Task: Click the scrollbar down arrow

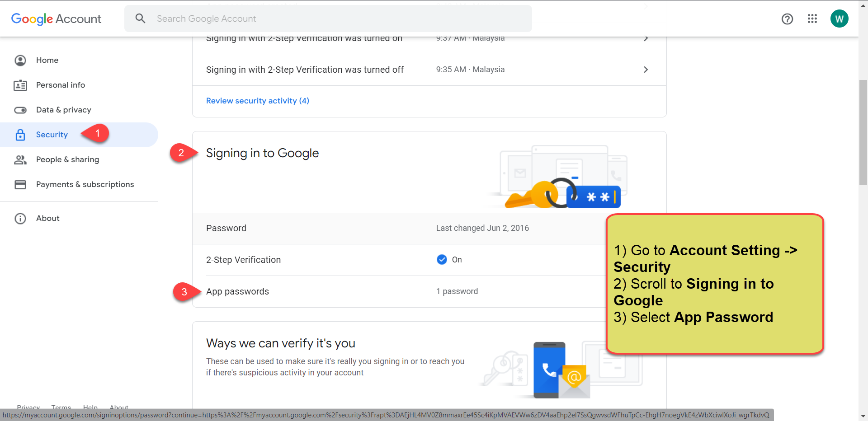Action: [x=863, y=416]
